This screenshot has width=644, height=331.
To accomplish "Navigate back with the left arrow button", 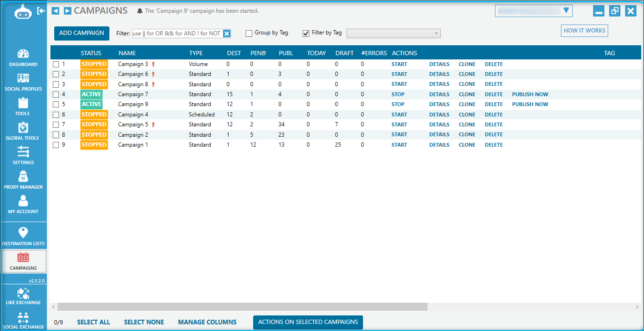I will coord(56,11).
